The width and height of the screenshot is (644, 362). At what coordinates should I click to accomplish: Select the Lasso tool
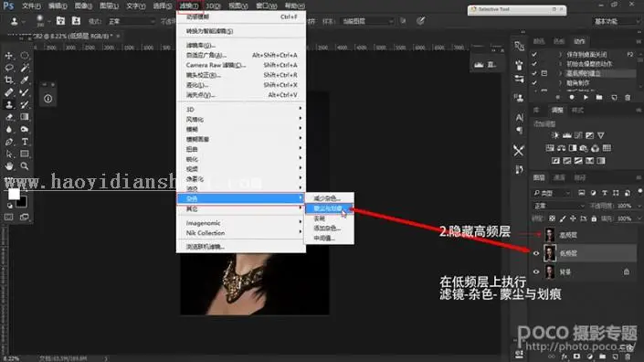pos(9,68)
